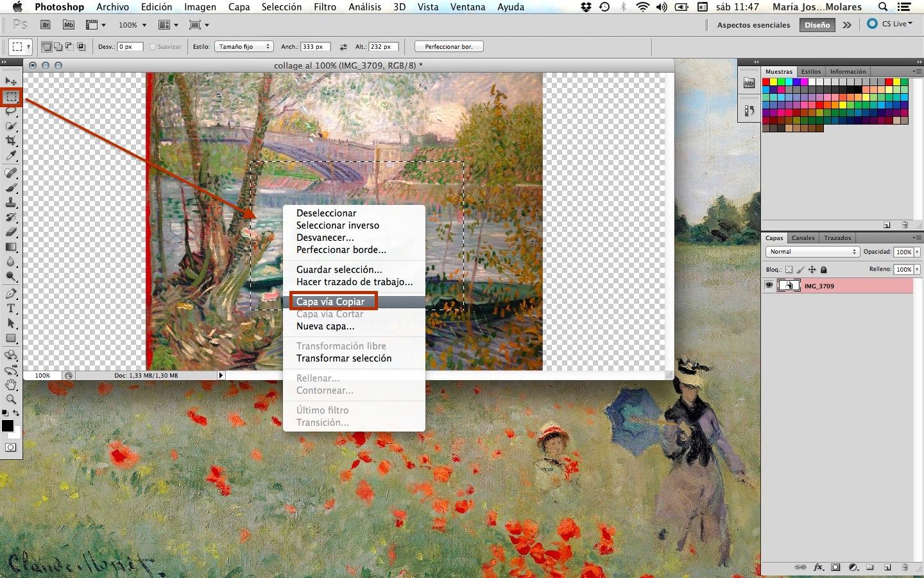Launch Adobe Bridge with the Br icon
This screenshot has width=924, height=578.
coord(46,25)
